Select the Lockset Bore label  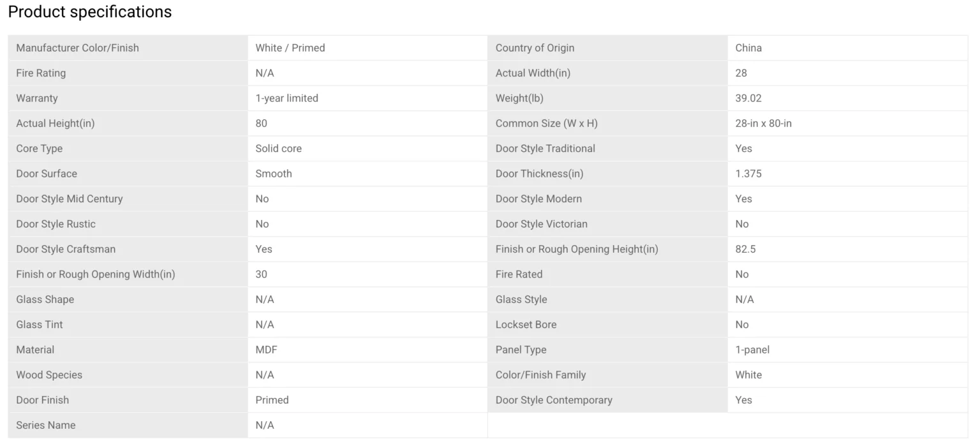526,325
